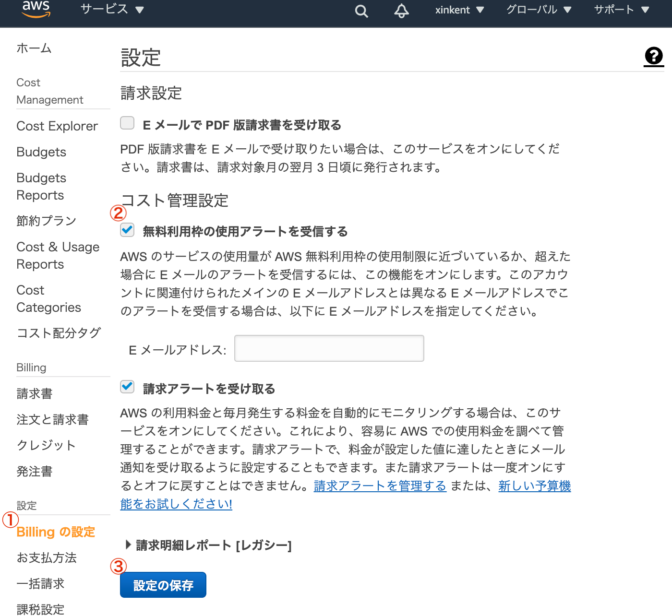Open the search magnifier icon
Screen dimensions: 672x616
(x=361, y=11)
